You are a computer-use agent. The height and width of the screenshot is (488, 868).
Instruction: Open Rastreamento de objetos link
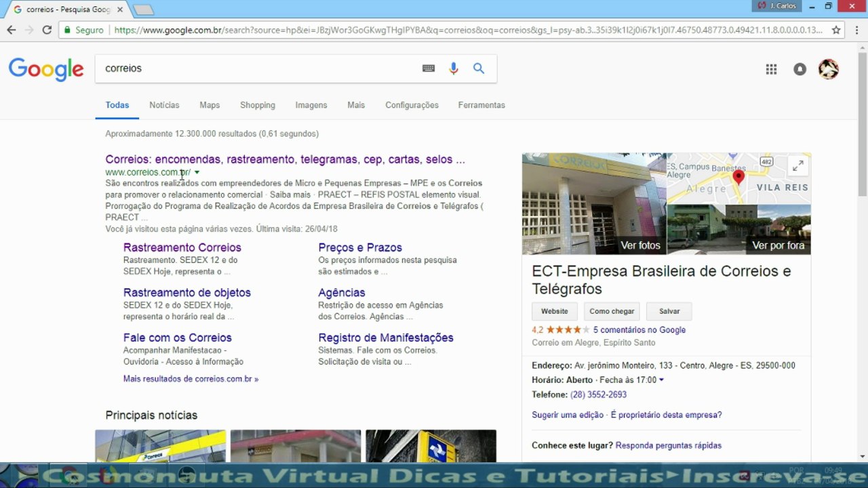(187, 293)
